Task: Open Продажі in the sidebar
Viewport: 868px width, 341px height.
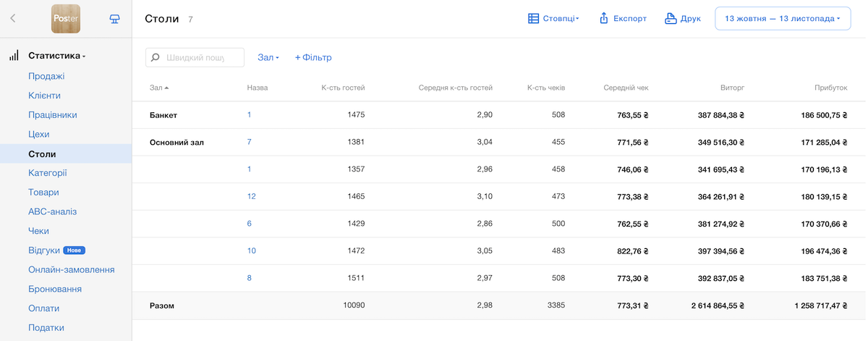Action: tap(46, 76)
